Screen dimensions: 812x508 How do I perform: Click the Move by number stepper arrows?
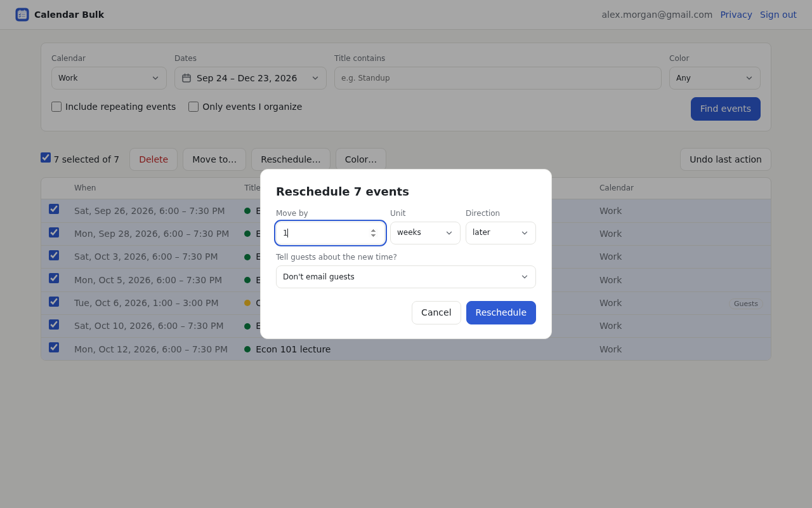point(373,233)
